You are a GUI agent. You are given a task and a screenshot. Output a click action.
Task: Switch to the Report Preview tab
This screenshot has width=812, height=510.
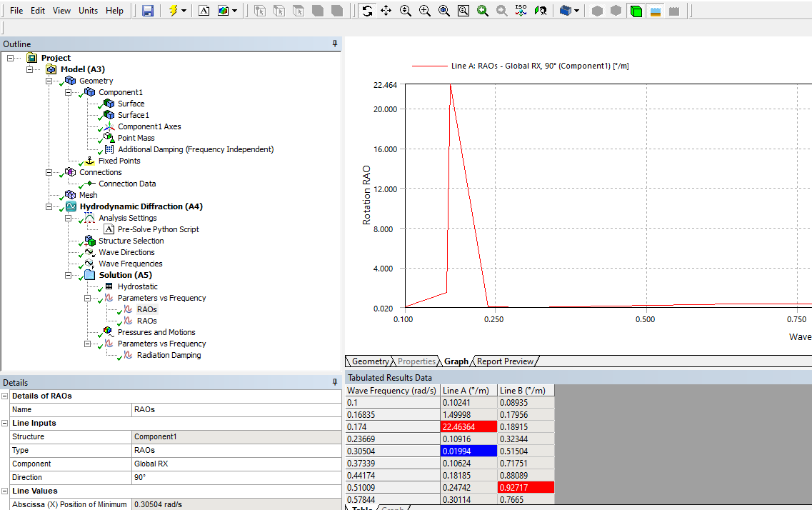point(505,361)
